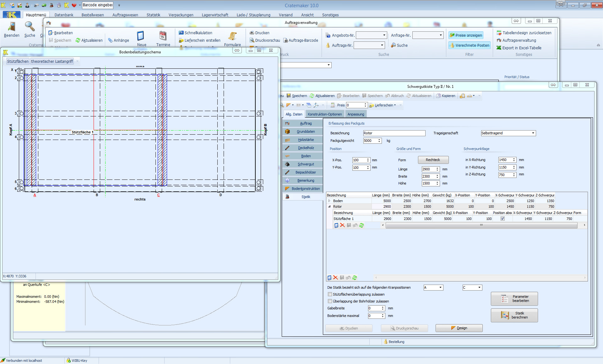The image size is (603, 364).
Task: Click green refresh icon under Stützfläche 1 row
Action: click(361, 225)
